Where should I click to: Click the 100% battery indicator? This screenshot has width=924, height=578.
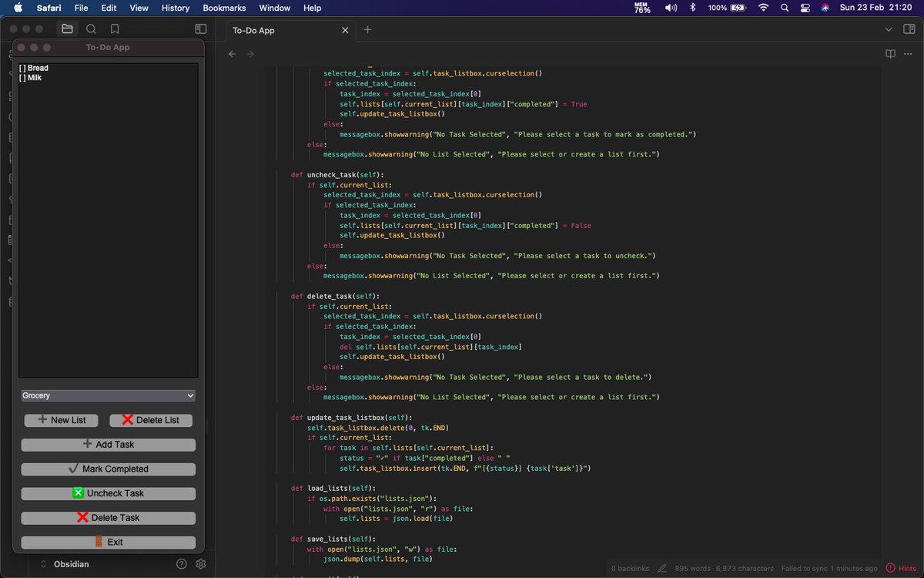(x=726, y=8)
